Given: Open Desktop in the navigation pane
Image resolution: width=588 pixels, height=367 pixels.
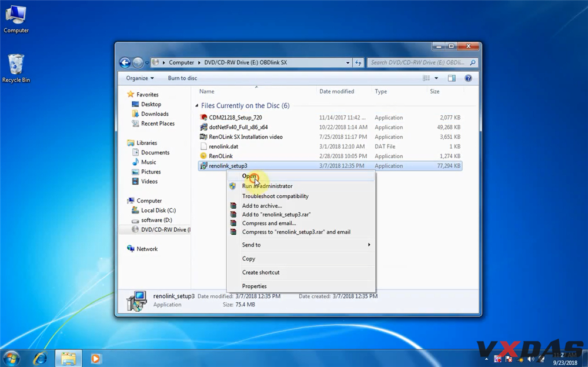Looking at the screenshot, I should (x=151, y=104).
